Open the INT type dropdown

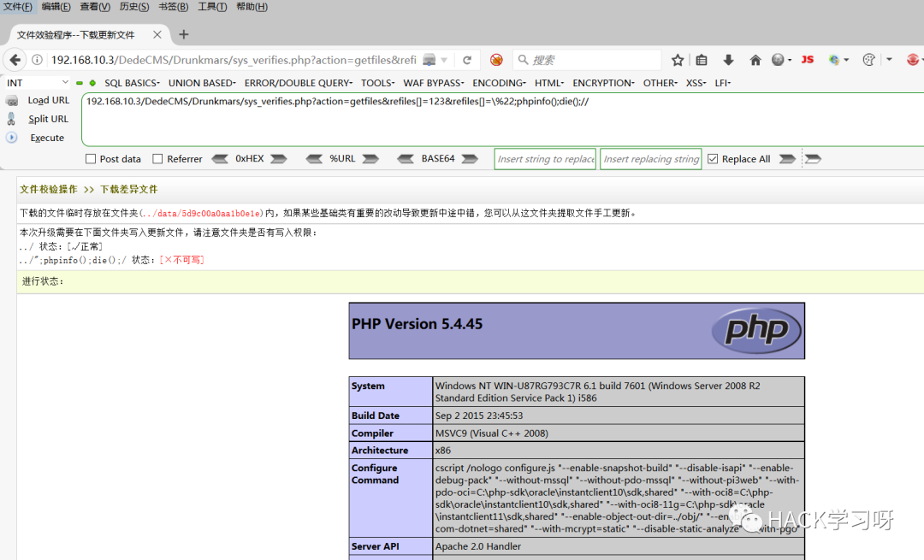tap(38, 83)
